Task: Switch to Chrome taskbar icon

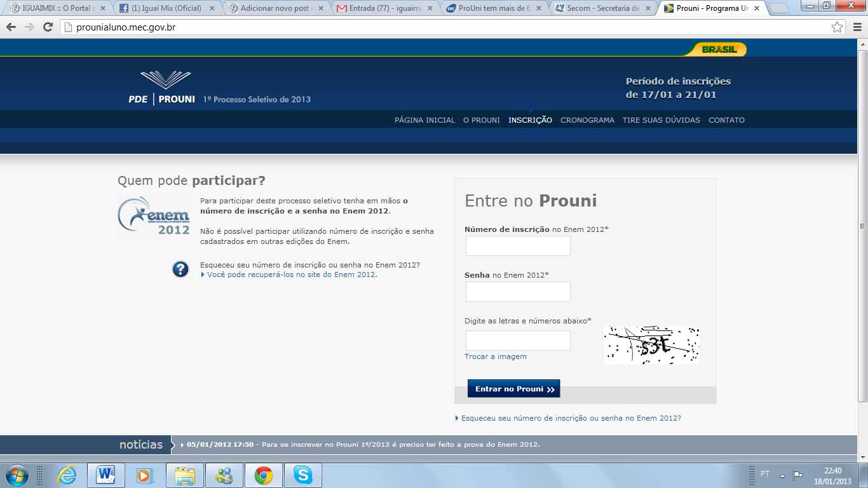Action: [264, 475]
